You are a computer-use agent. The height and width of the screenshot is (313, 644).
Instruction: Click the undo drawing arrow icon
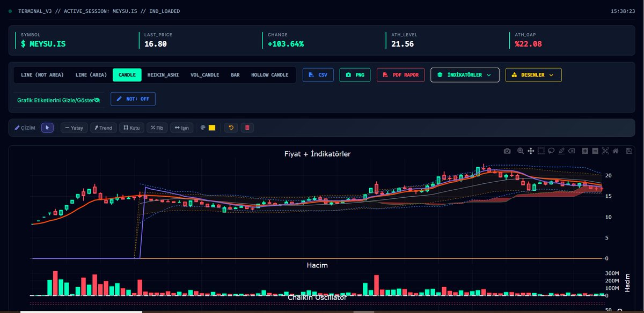click(x=231, y=128)
